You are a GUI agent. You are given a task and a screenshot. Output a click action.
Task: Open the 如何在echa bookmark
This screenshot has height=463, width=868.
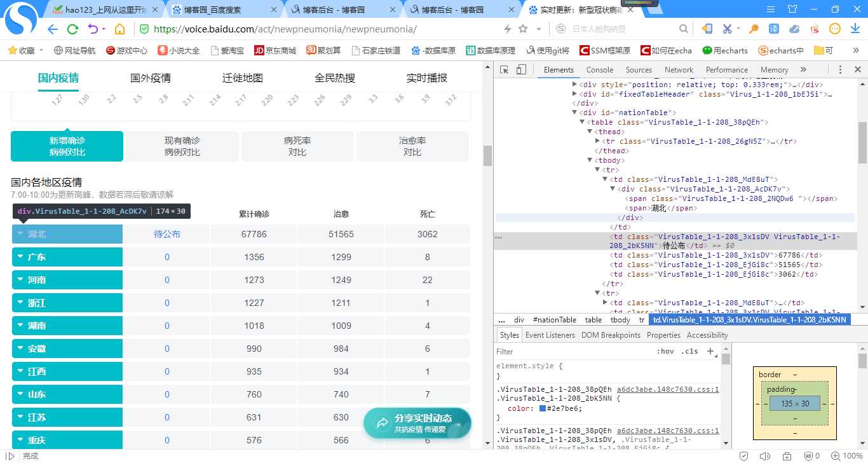point(666,50)
